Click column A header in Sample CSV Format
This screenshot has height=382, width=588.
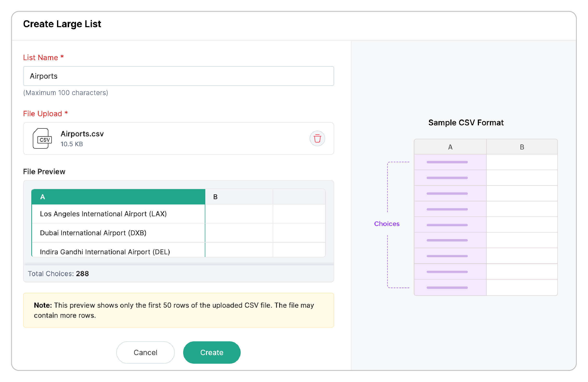coord(450,147)
